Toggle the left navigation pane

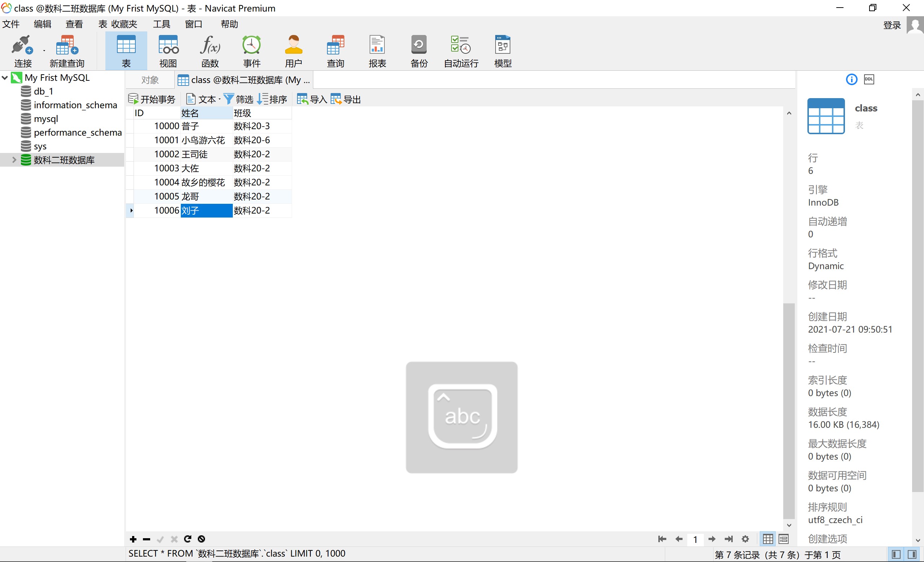(x=896, y=554)
